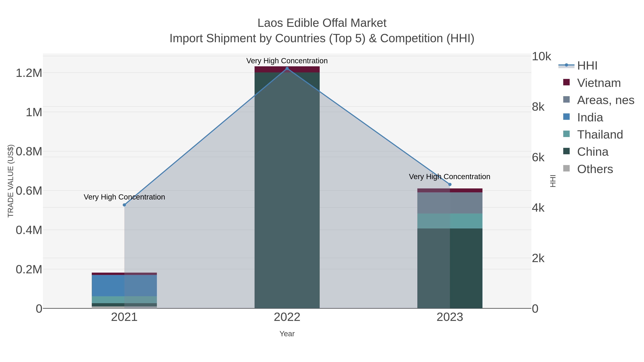The width and height of the screenshot is (644, 362).
Task: Click the 'Year' x-axis title
Action: pos(287,334)
